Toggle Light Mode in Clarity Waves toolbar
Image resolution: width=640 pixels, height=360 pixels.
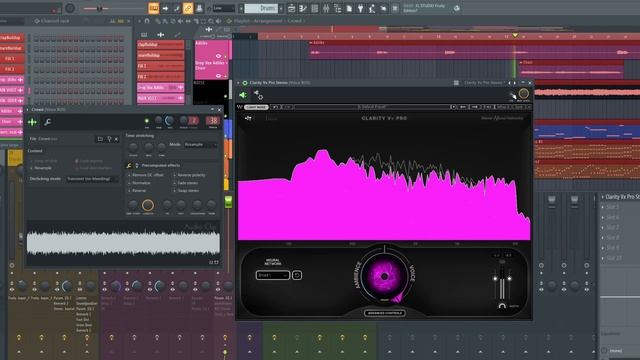[256, 107]
